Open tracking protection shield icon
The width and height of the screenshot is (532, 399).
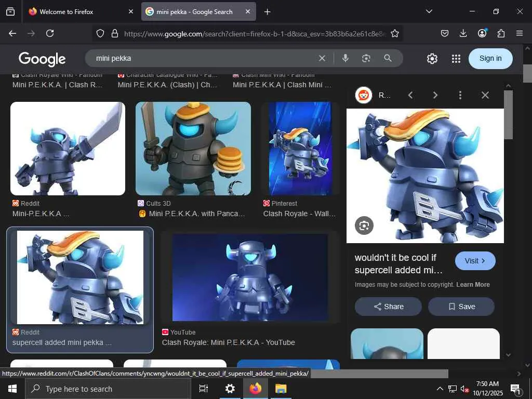click(100, 33)
